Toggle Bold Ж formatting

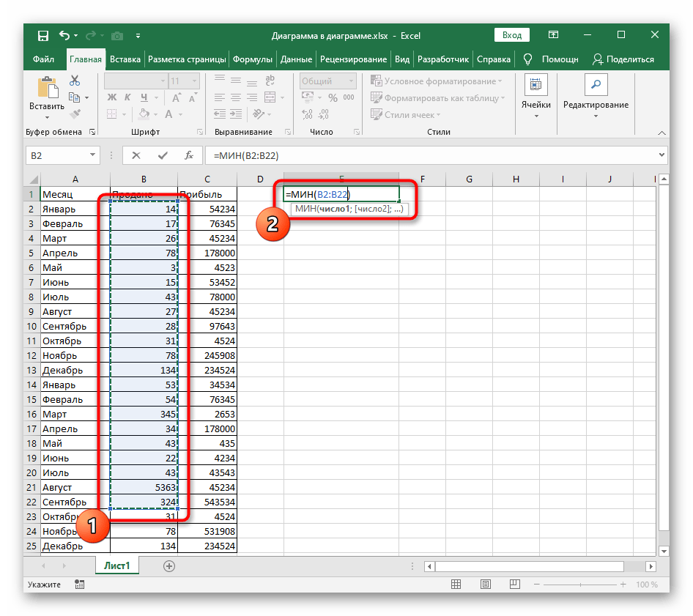point(112,97)
